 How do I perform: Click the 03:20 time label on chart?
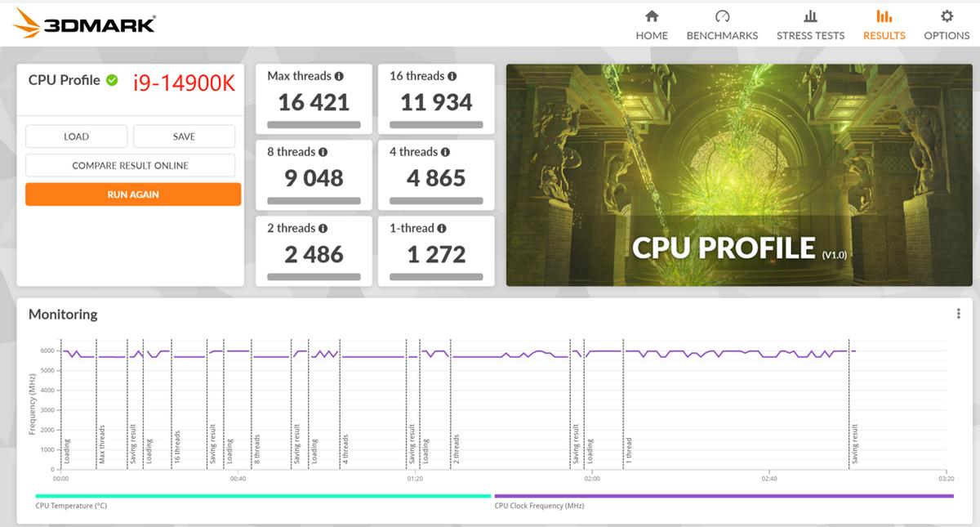pyautogui.click(x=946, y=479)
